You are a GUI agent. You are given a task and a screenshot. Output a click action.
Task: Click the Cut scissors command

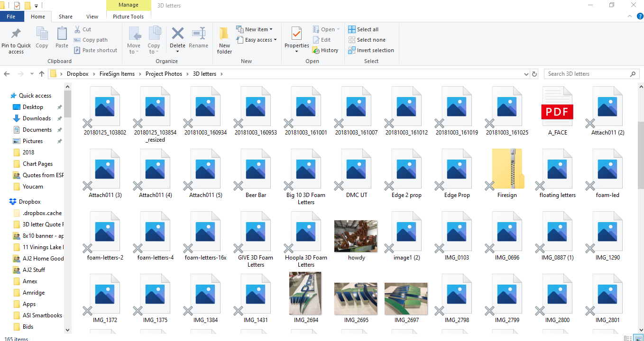[83, 29]
